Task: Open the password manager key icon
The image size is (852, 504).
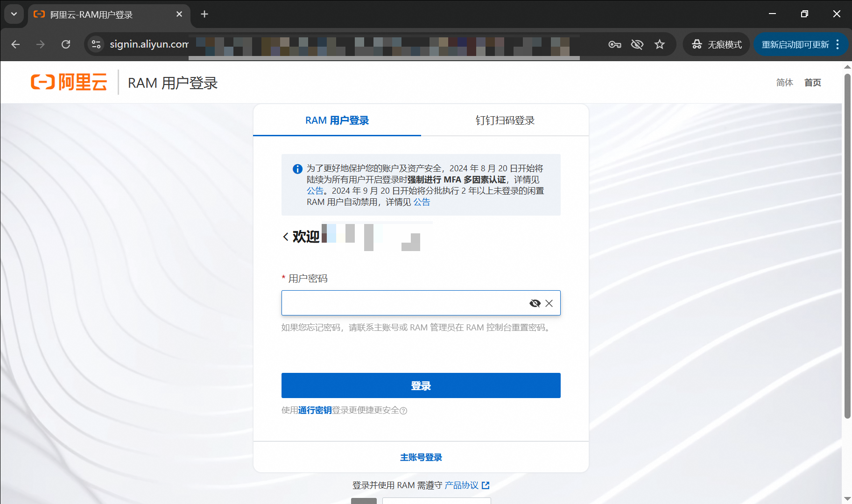Action: pos(615,44)
